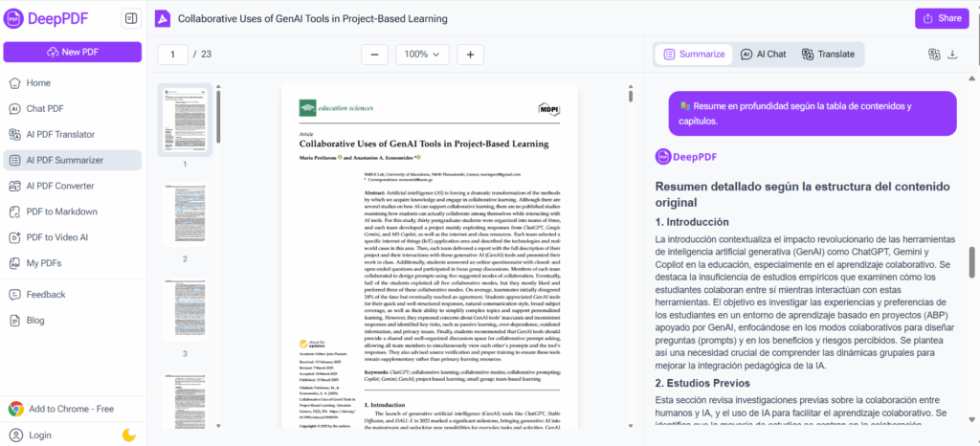Click the PDF to Video AI icon
The width and height of the screenshot is (980, 446).
tap(15, 237)
